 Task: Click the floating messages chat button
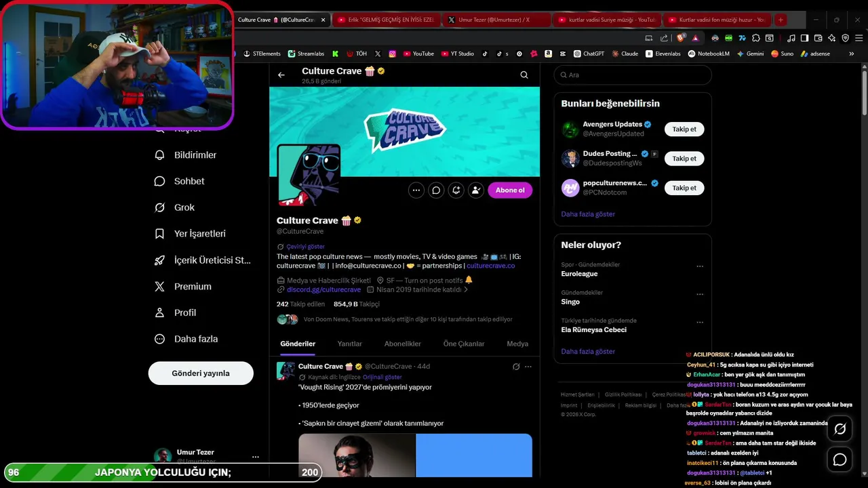(x=840, y=460)
